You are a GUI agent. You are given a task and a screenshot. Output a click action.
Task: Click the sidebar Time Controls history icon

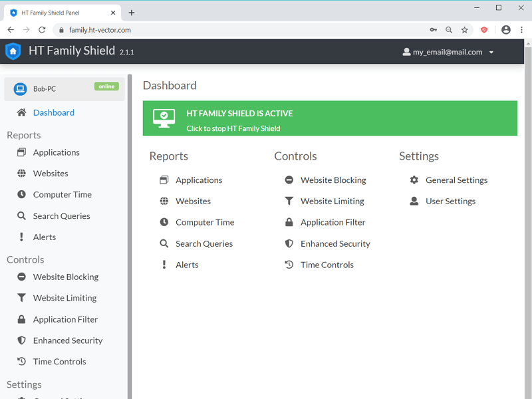(21, 361)
